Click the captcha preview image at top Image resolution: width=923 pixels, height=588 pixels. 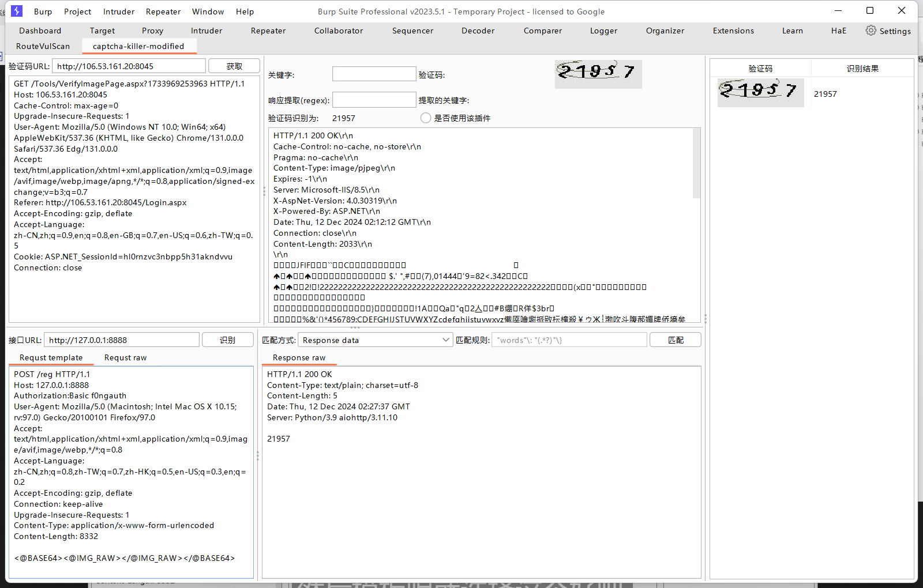(598, 74)
